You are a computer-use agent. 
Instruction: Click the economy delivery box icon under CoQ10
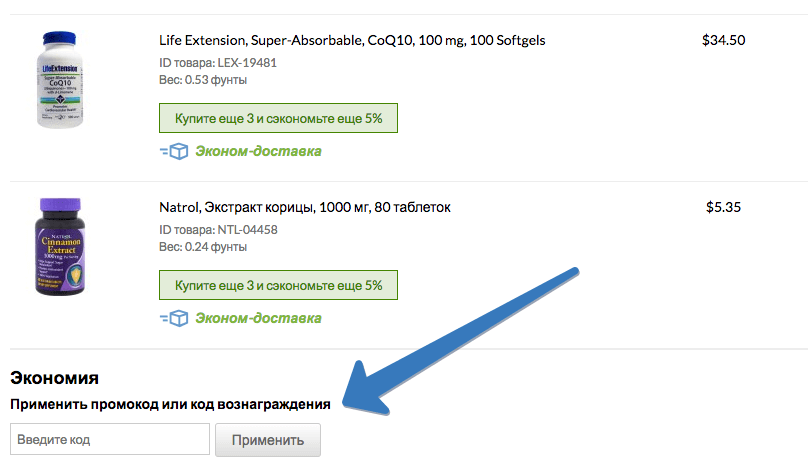[x=174, y=152]
